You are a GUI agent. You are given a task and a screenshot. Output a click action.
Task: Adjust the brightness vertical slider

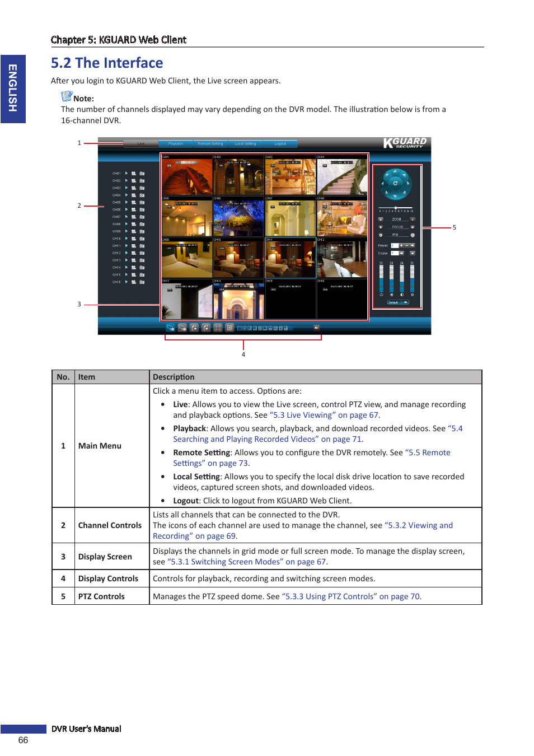381,278
